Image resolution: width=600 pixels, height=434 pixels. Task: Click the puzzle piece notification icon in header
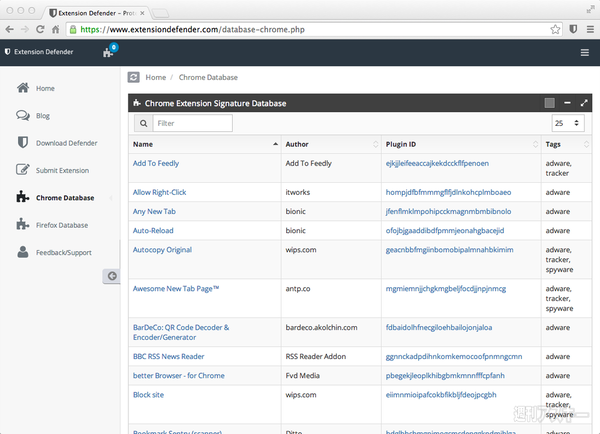click(x=108, y=52)
